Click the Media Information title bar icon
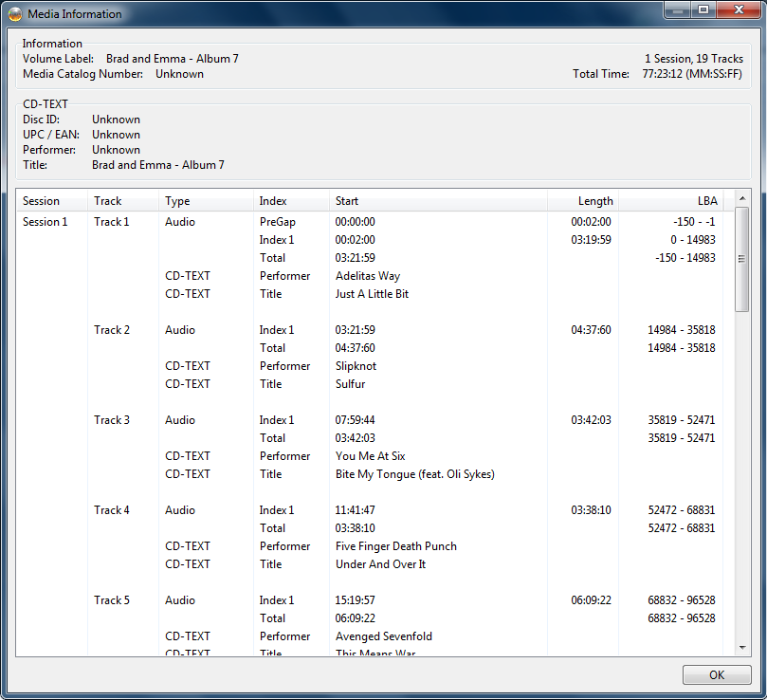This screenshot has height=700, width=767. coord(15,14)
